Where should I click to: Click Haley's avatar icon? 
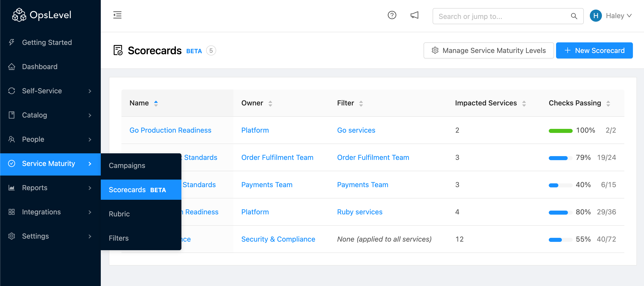click(x=596, y=16)
